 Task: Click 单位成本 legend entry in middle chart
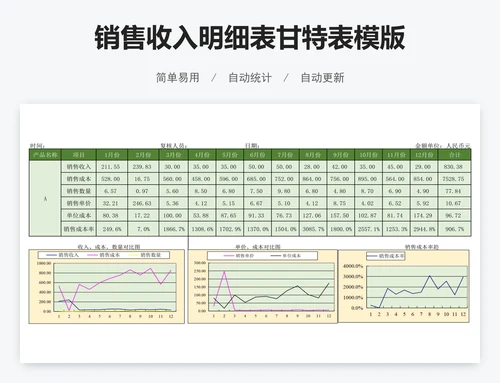[286, 256]
